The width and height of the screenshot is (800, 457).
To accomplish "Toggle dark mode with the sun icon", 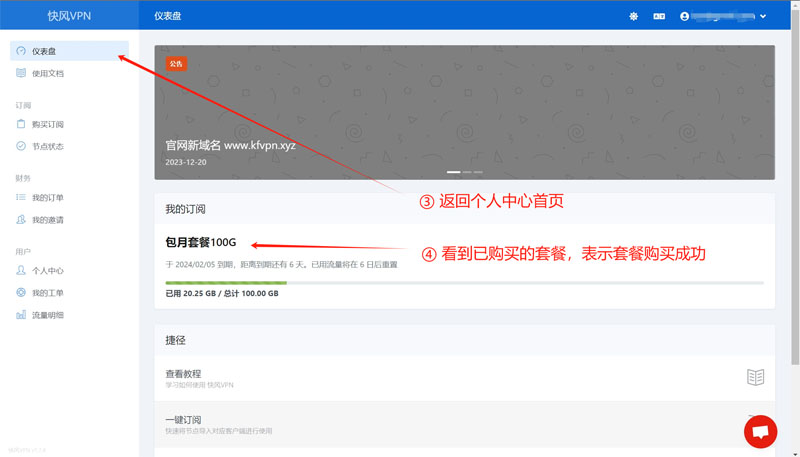I will 633,16.
